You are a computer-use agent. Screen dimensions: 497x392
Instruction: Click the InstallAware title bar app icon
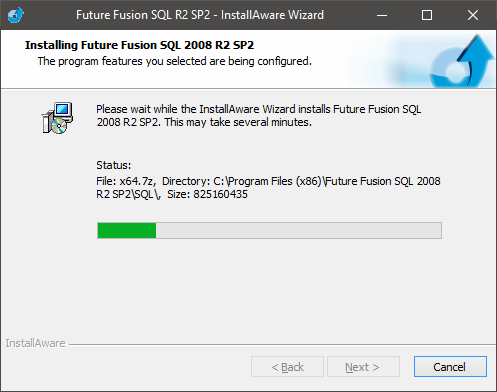[x=16, y=15]
